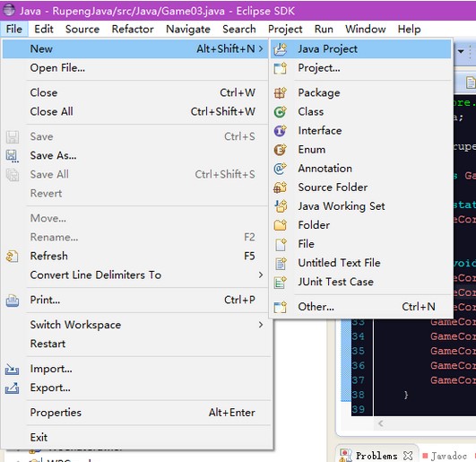Click the editor horizontal scrollbar left arrow

(380, 423)
